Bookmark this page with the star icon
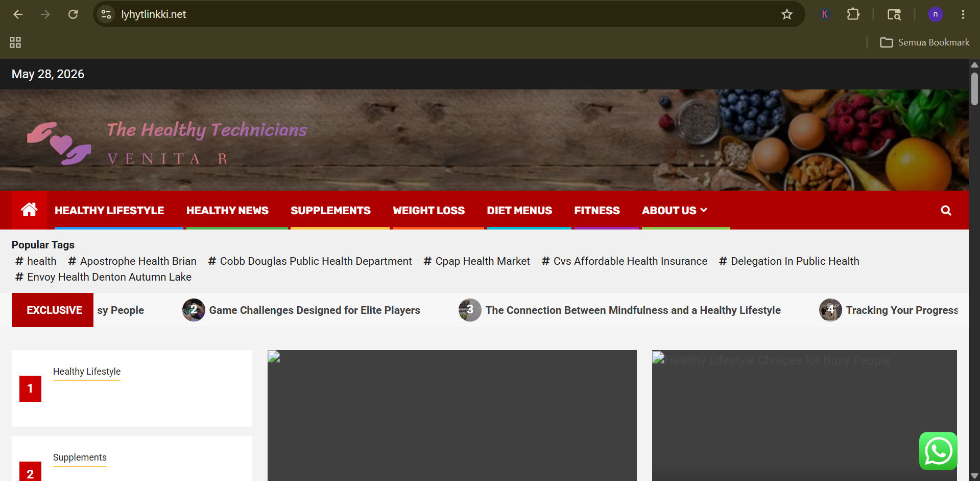This screenshot has height=481, width=980. point(787,14)
